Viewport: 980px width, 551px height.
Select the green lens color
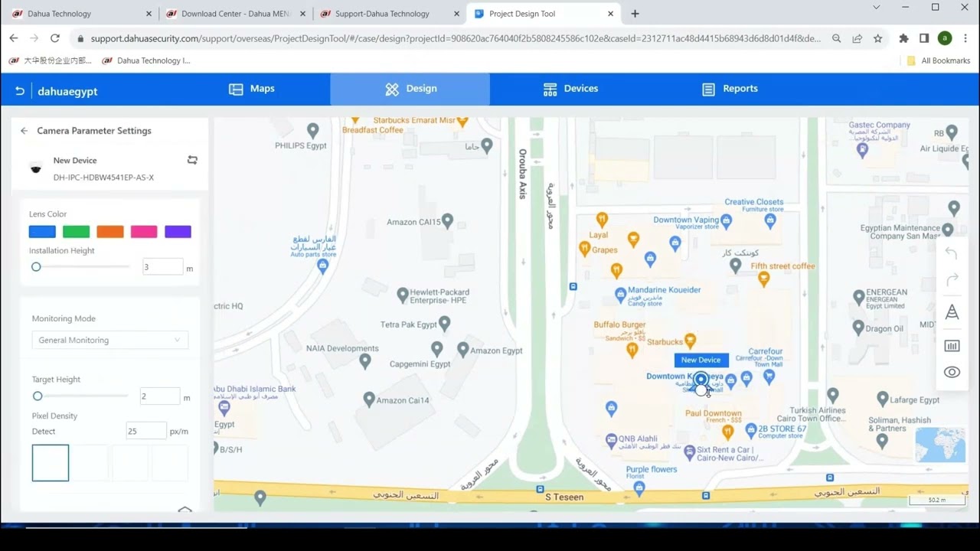coord(76,232)
